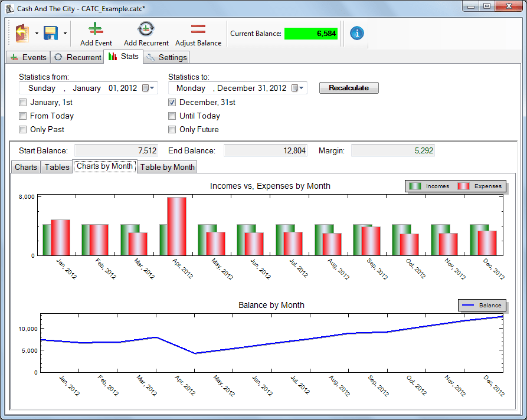Screen dimensions: 527x420
Task: Click the Add Event plus icon
Action: 96,29
